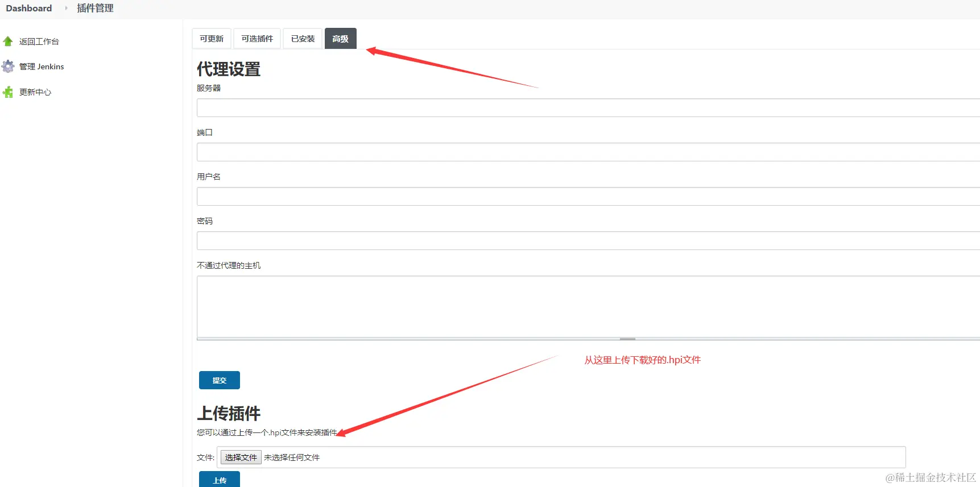Click the 插件管理 breadcrumb item
The image size is (980, 487).
96,9
